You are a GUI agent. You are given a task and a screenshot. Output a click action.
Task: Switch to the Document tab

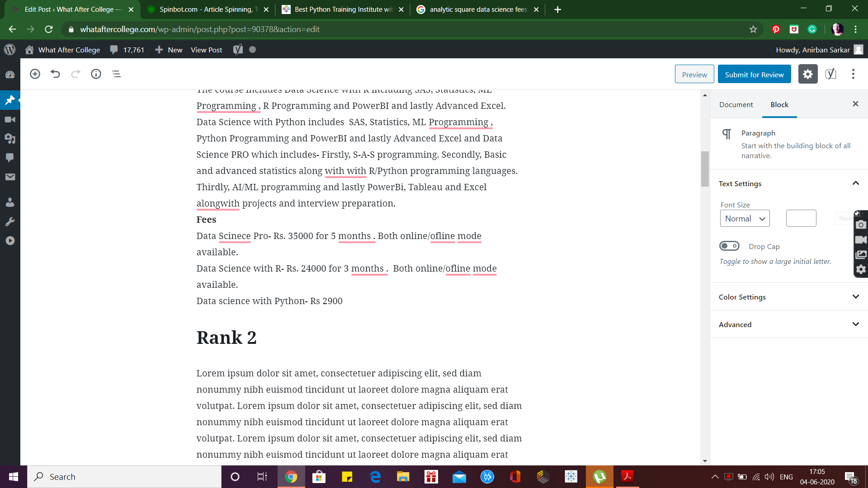point(736,105)
